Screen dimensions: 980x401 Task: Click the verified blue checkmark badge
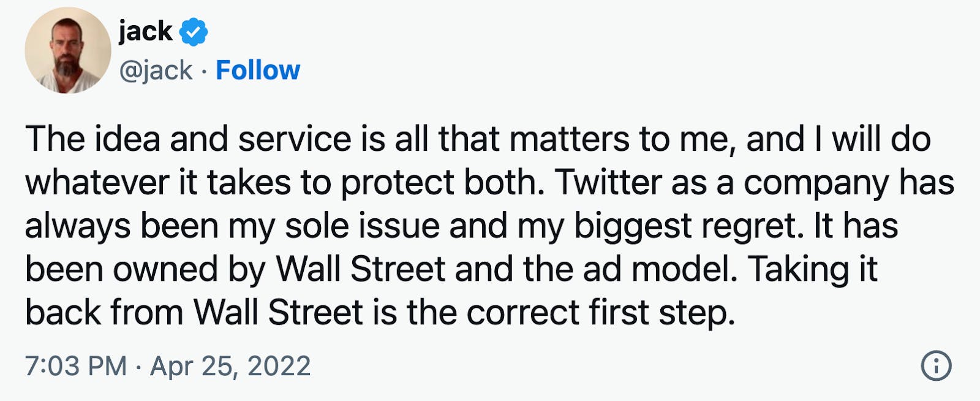coord(193,32)
